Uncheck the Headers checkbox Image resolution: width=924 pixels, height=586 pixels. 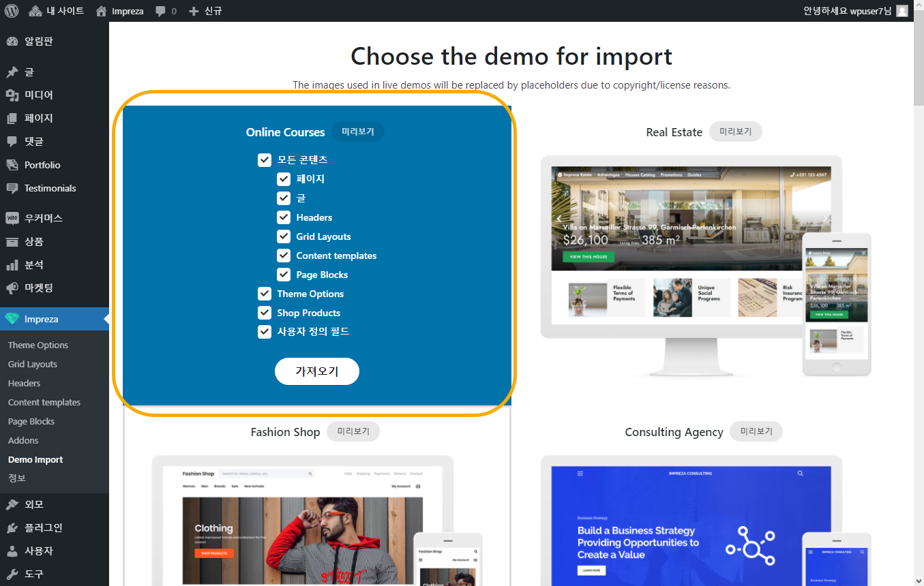point(284,217)
